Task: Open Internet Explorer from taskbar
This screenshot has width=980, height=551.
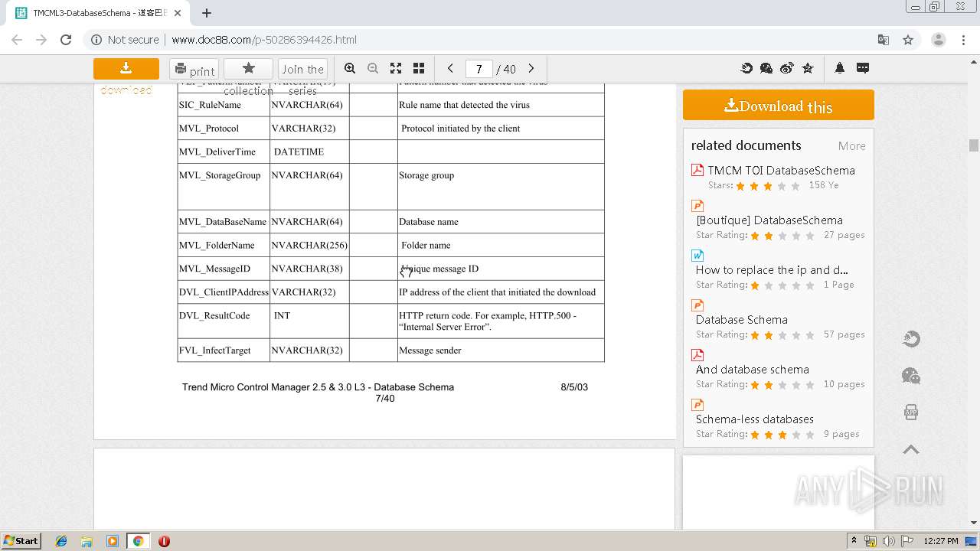Action: [61, 541]
